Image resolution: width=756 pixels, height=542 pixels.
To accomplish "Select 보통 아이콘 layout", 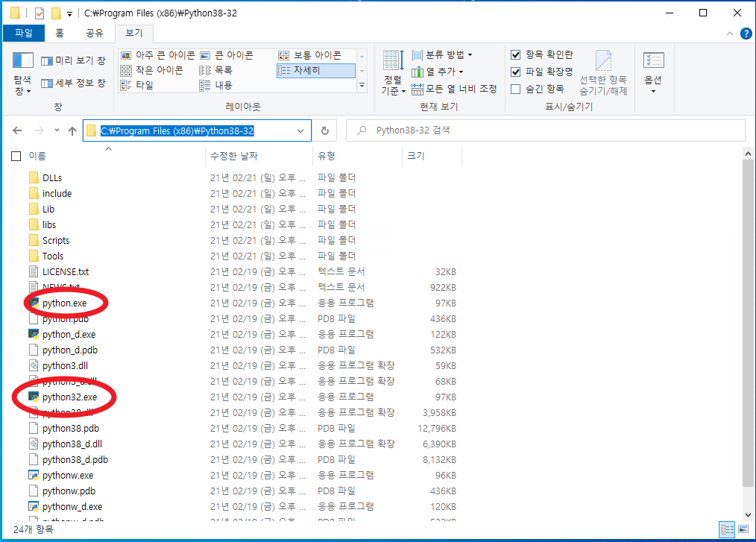I will tap(309, 55).
